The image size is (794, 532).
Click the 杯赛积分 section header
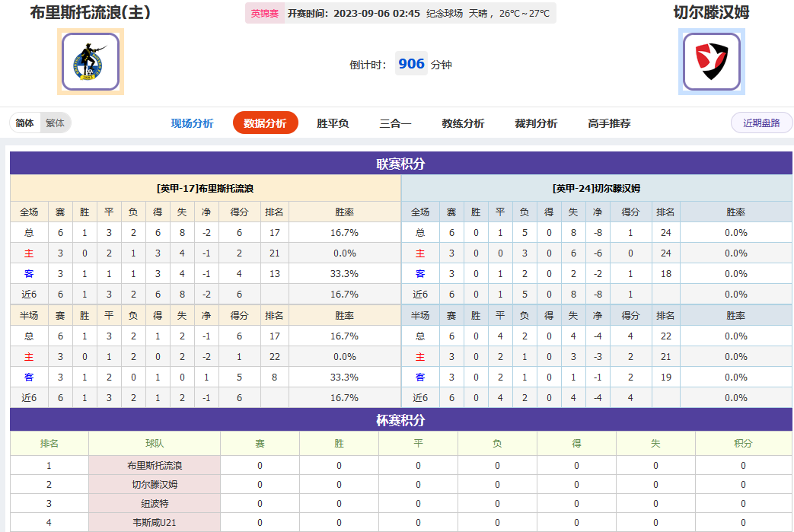pyautogui.click(x=400, y=420)
